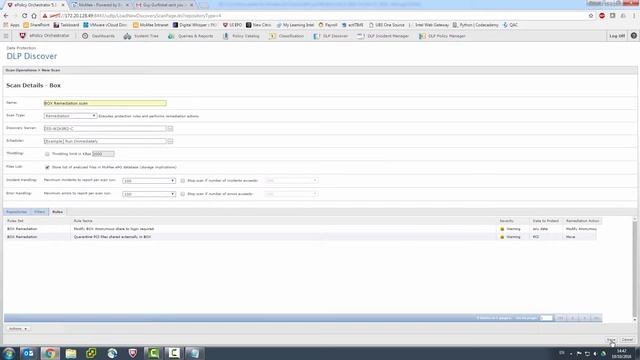Reload the current page
Viewport: 640px width, 360px height.
(x=24, y=16)
